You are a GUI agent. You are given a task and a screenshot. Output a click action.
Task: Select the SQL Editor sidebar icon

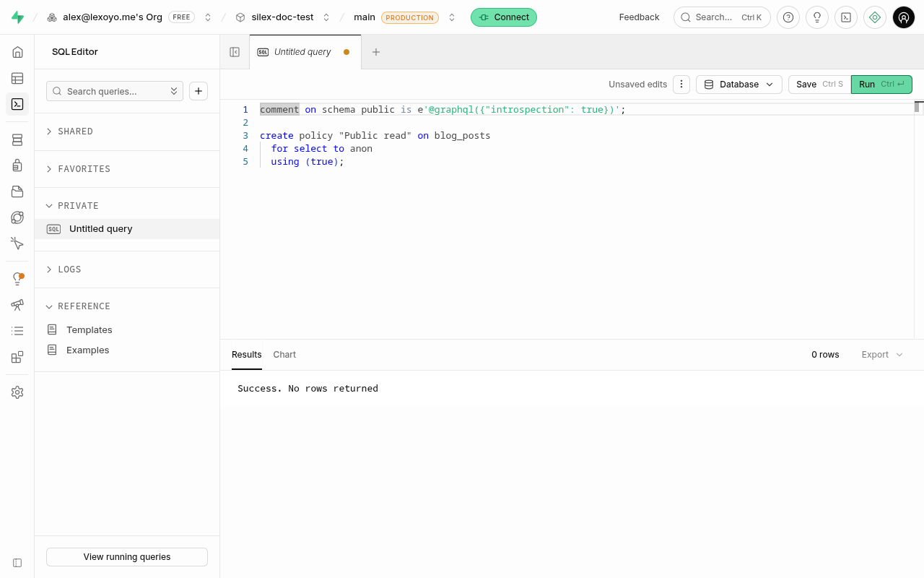tap(17, 104)
